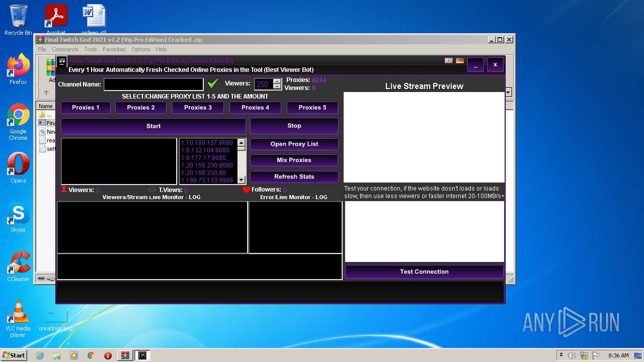644x362 pixels.
Task: Show hidden system tray icons
Action: tap(561, 355)
